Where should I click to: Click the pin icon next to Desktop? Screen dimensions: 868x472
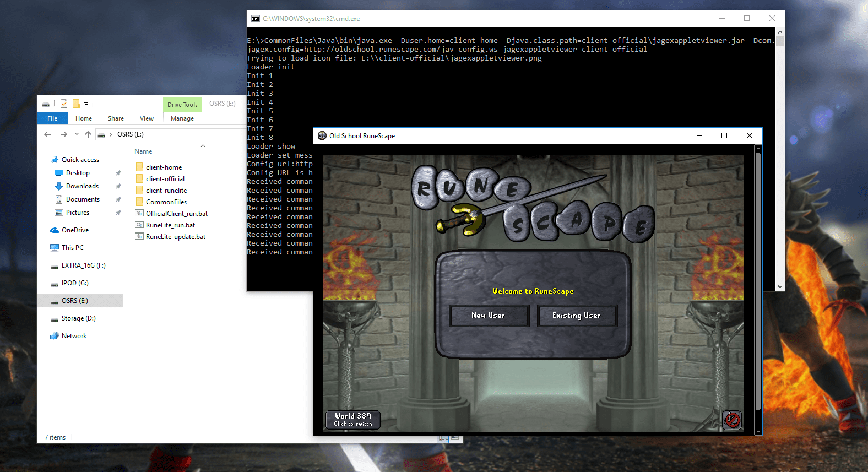click(x=118, y=173)
